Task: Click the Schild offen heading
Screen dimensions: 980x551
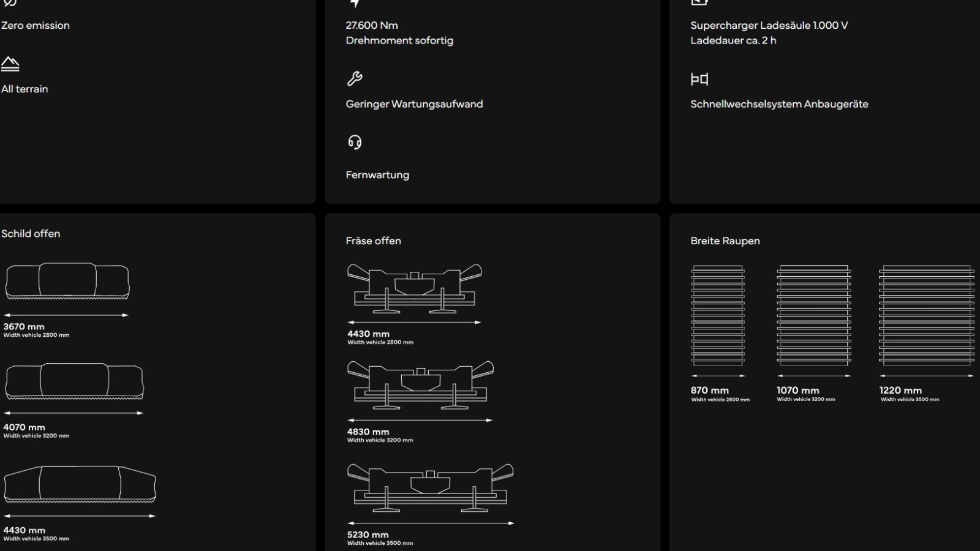Action: (x=31, y=234)
